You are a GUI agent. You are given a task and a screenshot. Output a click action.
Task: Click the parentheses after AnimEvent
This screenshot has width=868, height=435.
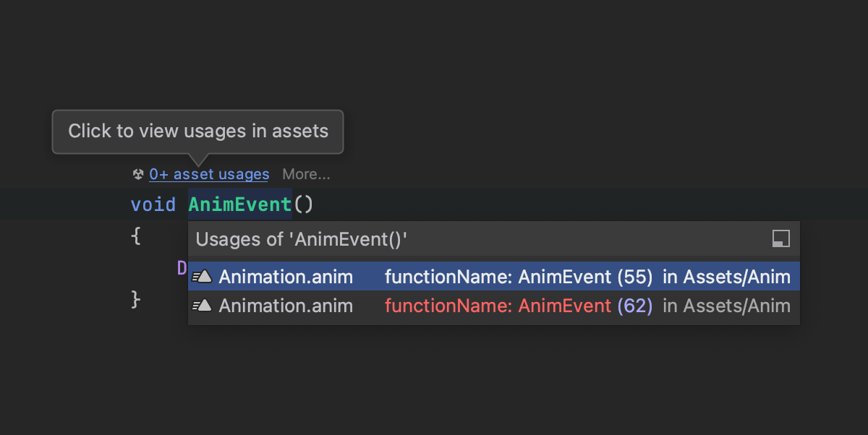pyautogui.click(x=303, y=204)
